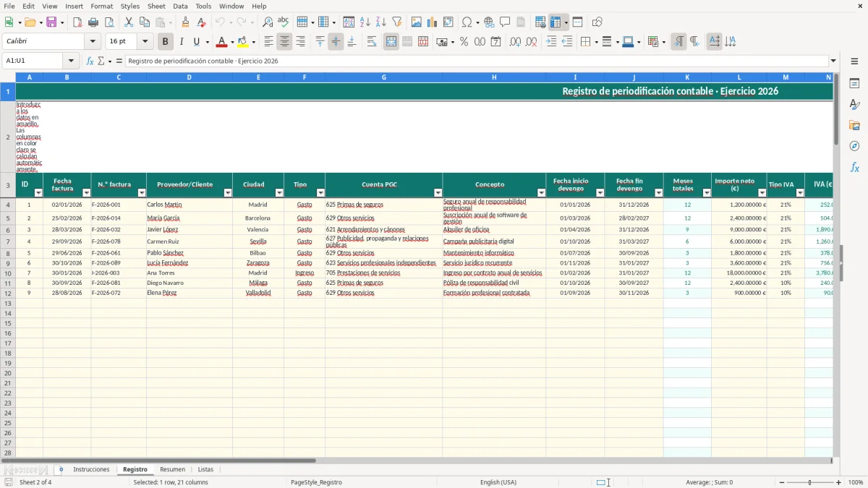Screen dimensions: 868x488
Task: Click the horizontal scrollbar
Action: click(x=158, y=461)
